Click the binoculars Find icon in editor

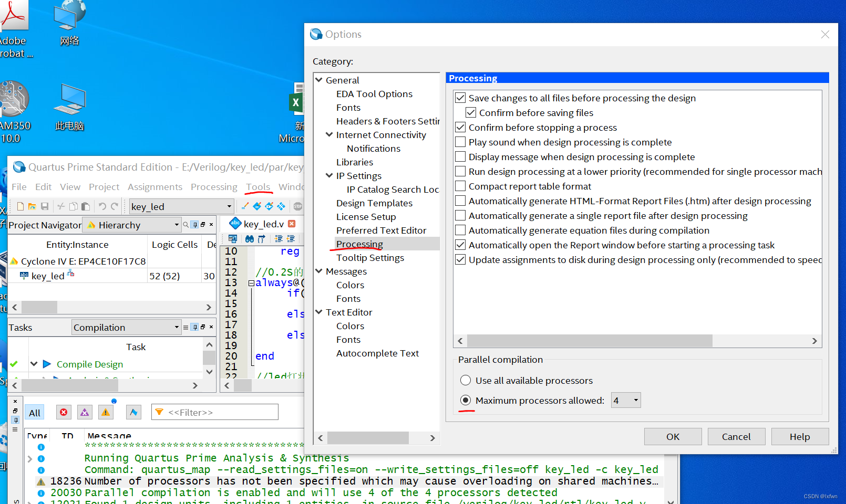click(x=250, y=239)
